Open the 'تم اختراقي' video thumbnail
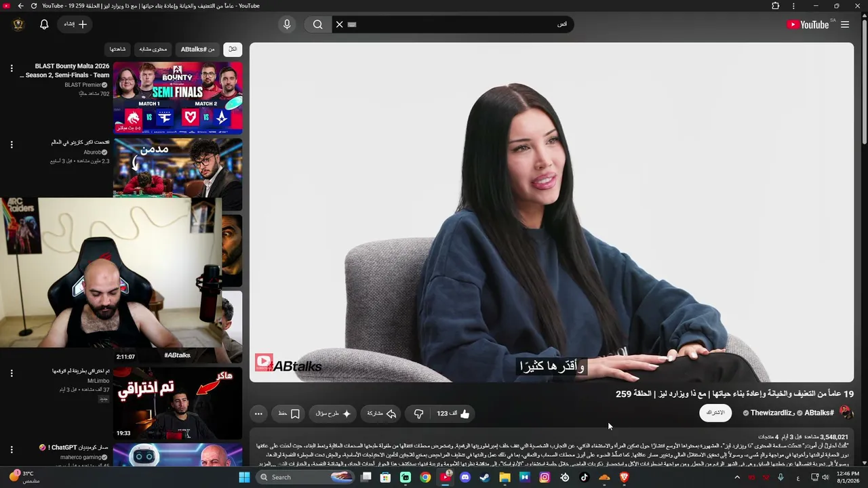This screenshot has width=868, height=488. click(x=178, y=403)
